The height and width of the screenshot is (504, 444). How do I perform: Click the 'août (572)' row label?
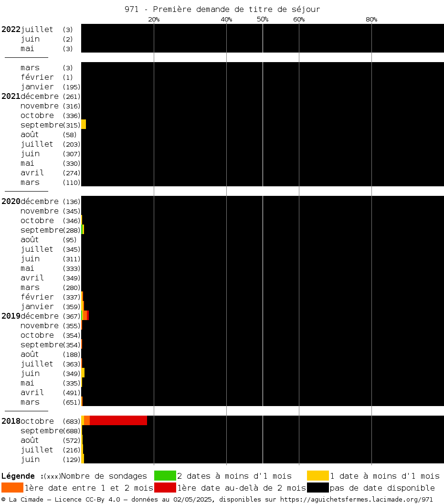(x=51, y=440)
